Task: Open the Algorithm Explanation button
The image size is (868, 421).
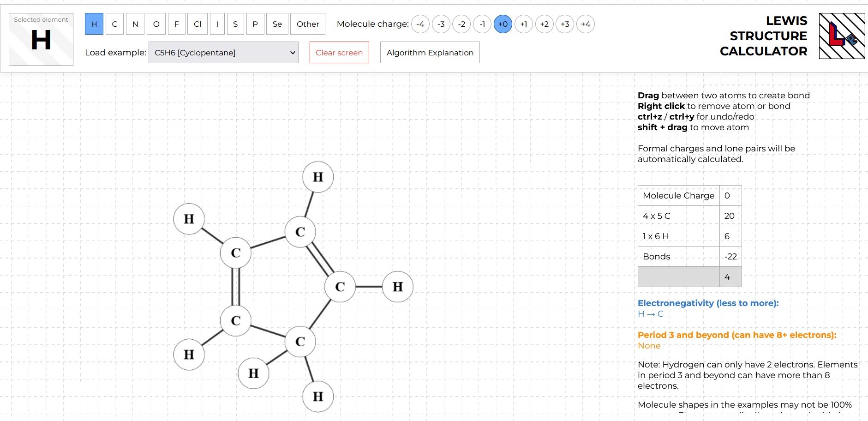Action: click(430, 53)
